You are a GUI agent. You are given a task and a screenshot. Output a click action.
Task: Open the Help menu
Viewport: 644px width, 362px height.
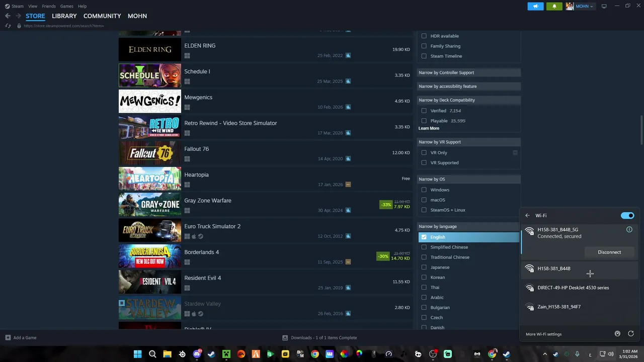(x=82, y=6)
